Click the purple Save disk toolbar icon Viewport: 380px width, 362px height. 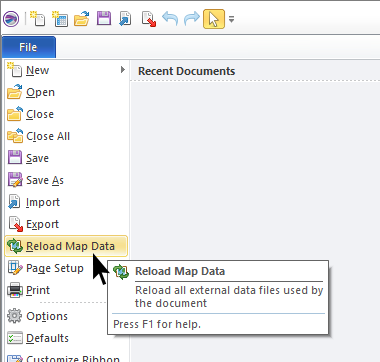[104, 18]
